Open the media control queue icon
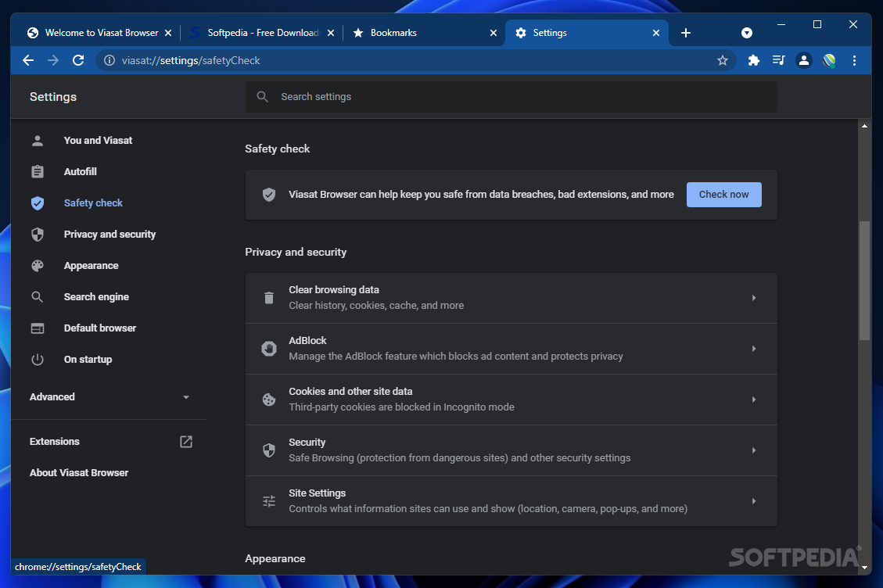883x588 pixels. (x=778, y=60)
